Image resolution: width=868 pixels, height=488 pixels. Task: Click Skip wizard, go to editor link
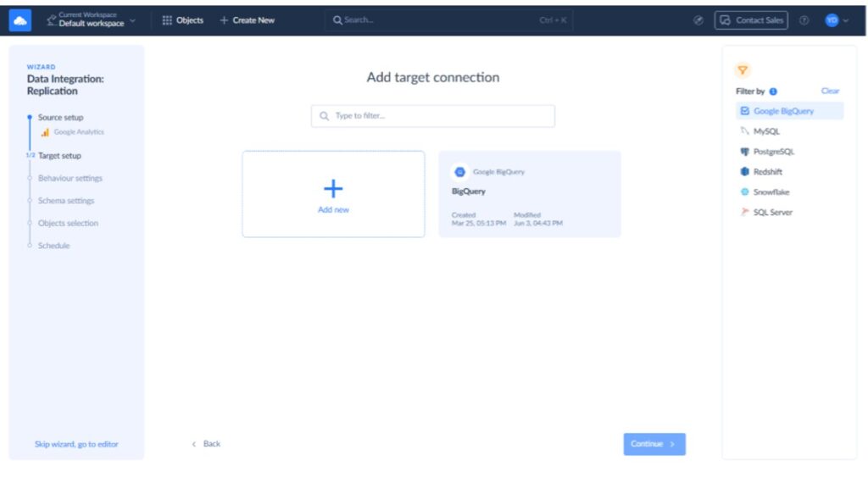coord(76,444)
